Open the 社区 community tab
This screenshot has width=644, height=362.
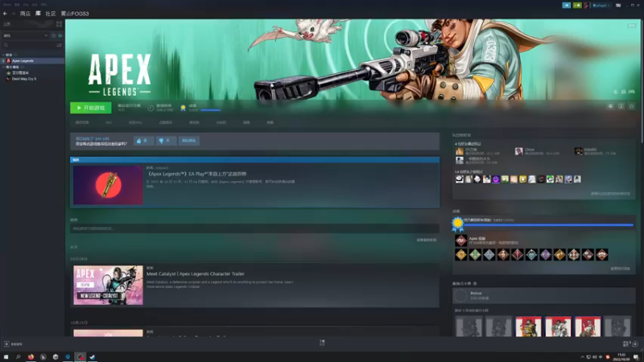point(51,14)
